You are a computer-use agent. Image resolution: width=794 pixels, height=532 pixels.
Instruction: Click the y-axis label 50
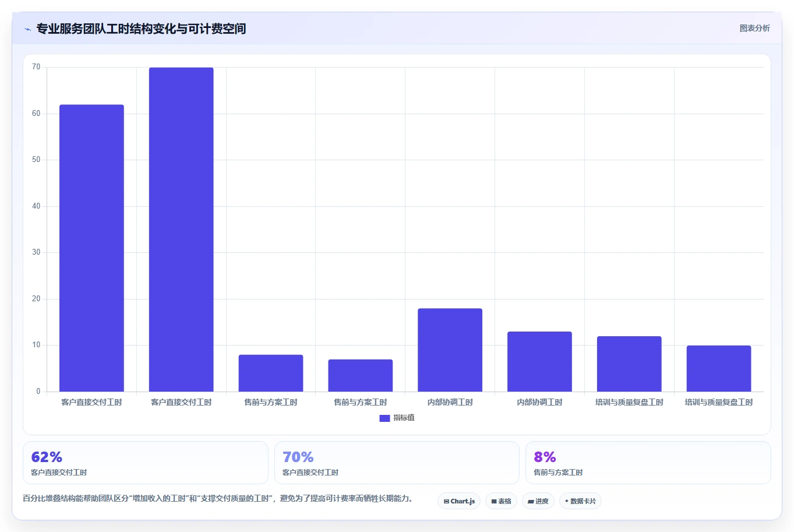pos(36,160)
